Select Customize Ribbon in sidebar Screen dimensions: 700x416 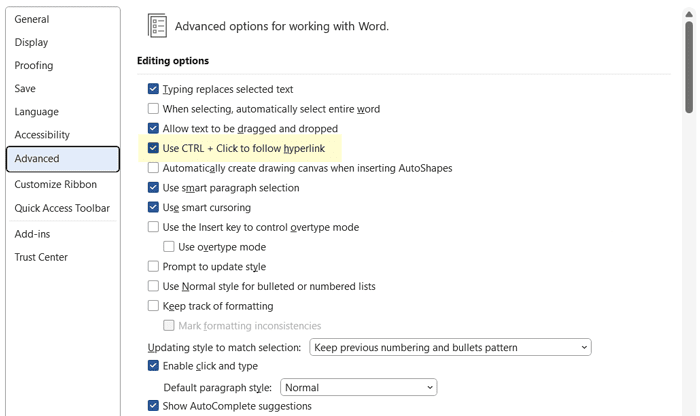(56, 185)
